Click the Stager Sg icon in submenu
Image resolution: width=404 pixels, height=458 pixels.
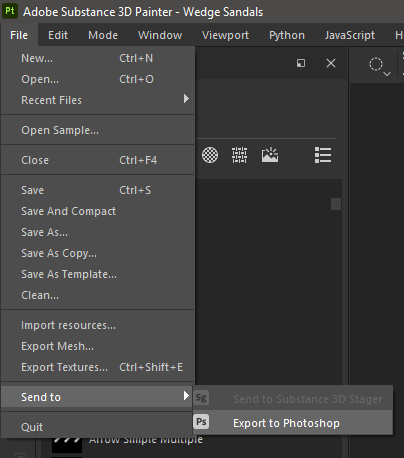(201, 398)
